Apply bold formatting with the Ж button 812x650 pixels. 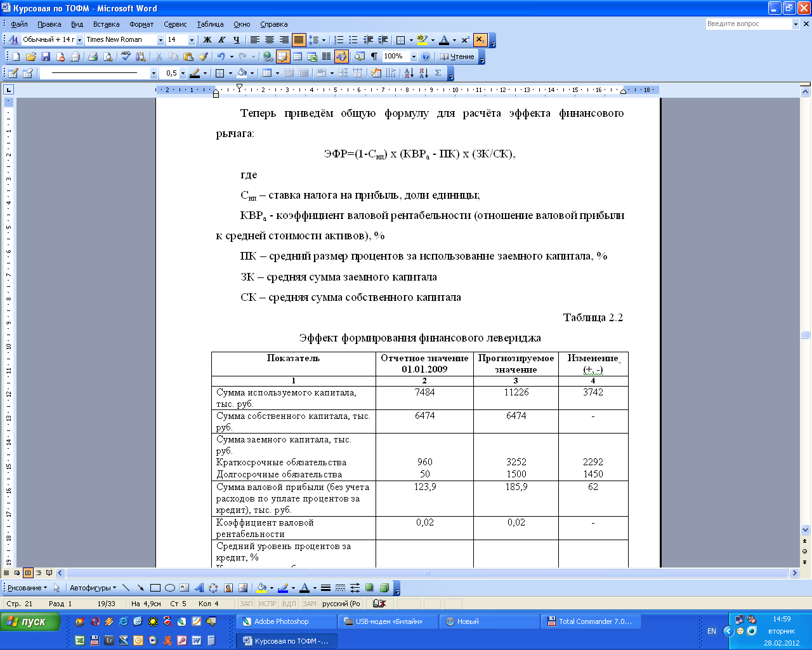pyautogui.click(x=207, y=40)
